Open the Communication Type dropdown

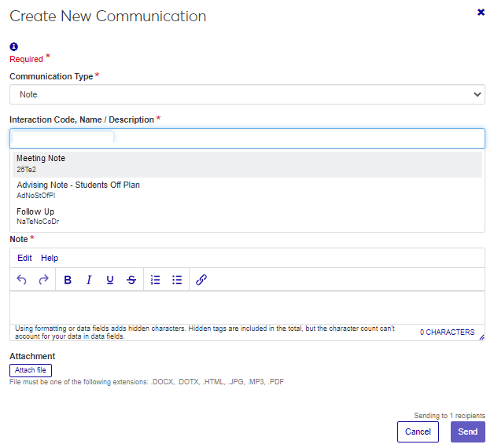coord(247,94)
